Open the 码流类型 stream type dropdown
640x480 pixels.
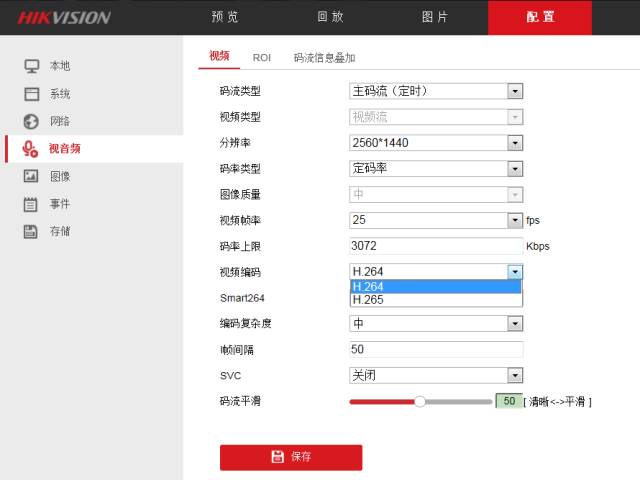(x=436, y=91)
